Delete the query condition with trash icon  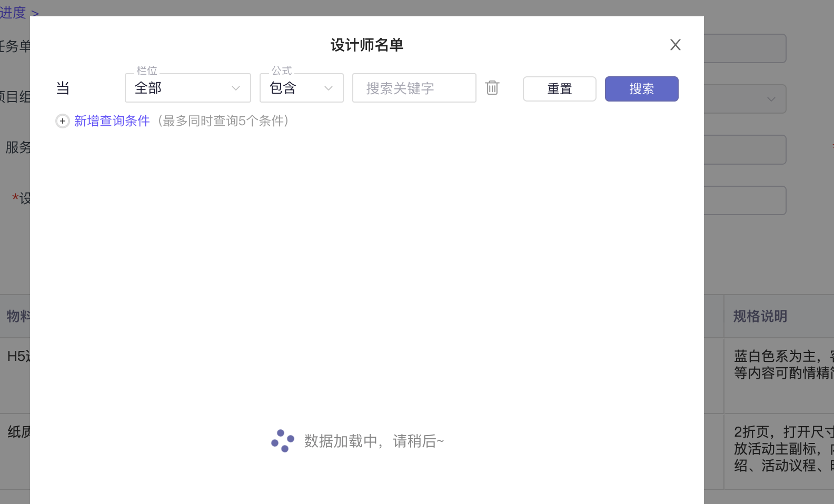[492, 87]
